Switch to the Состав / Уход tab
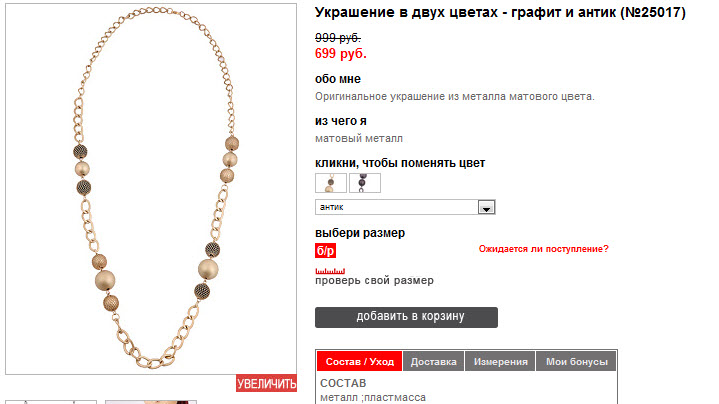The width and height of the screenshot is (719, 404). tap(360, 361)
